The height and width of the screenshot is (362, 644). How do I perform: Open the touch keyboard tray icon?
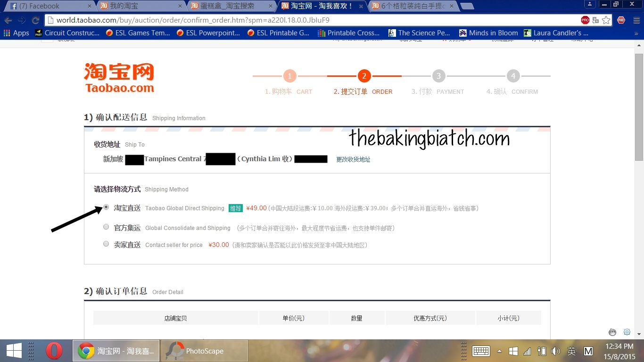(x=481, y=351)
